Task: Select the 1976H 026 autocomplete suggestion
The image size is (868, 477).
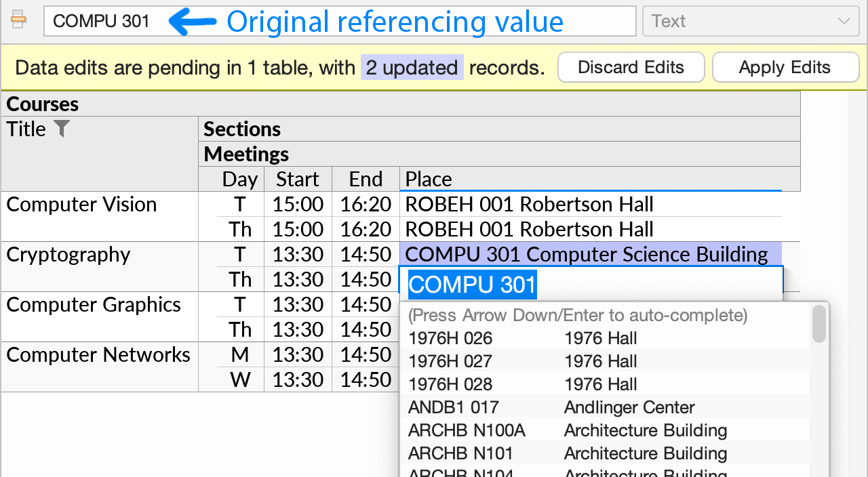Action: coord(475,338)
